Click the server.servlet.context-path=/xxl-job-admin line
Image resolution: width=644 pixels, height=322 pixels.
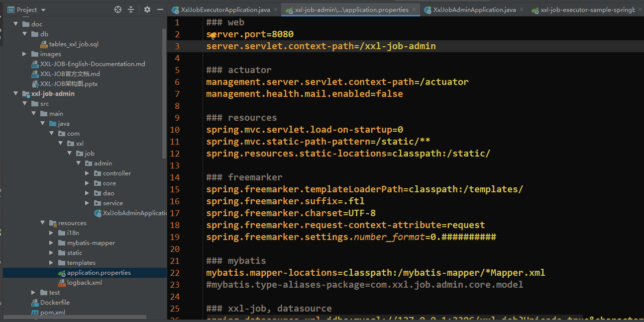321,46
